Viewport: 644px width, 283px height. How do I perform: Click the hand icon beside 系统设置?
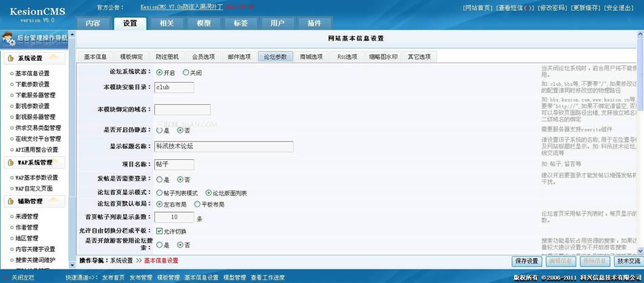tap(10, 59)
